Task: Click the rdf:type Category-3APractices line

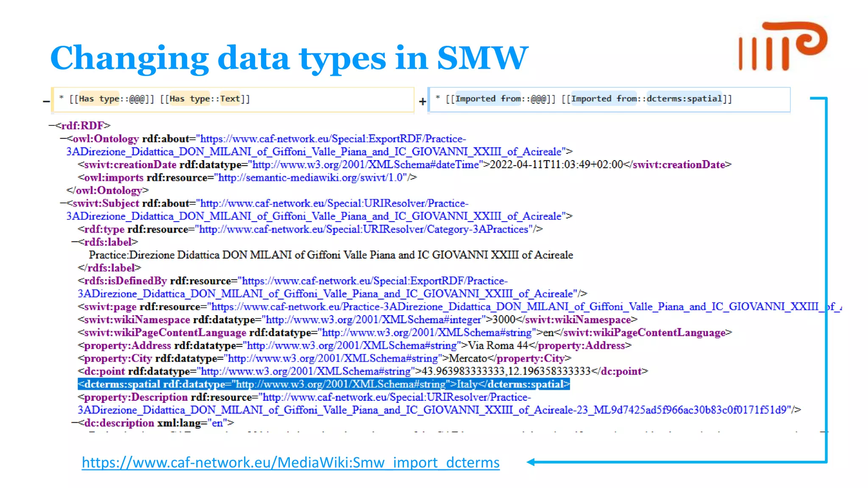Action: 310,229
